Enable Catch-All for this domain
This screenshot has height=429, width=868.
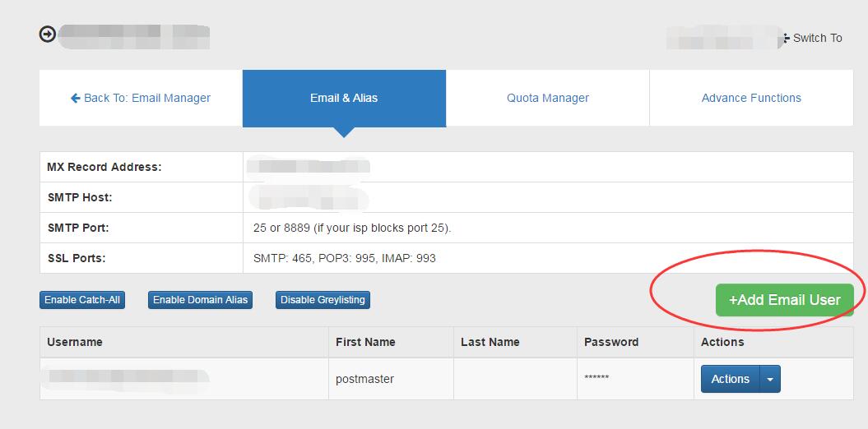click(82, 300)
